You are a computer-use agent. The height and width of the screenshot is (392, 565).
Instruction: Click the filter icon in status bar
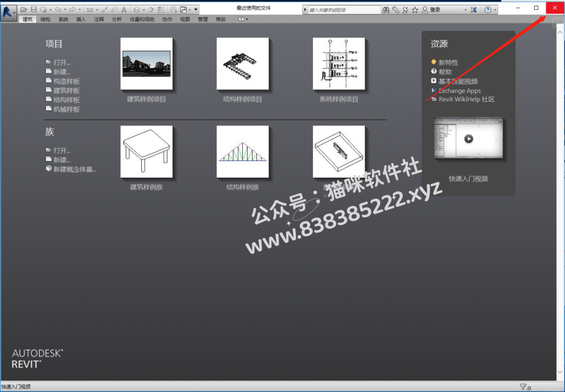(x=523, y=387)
